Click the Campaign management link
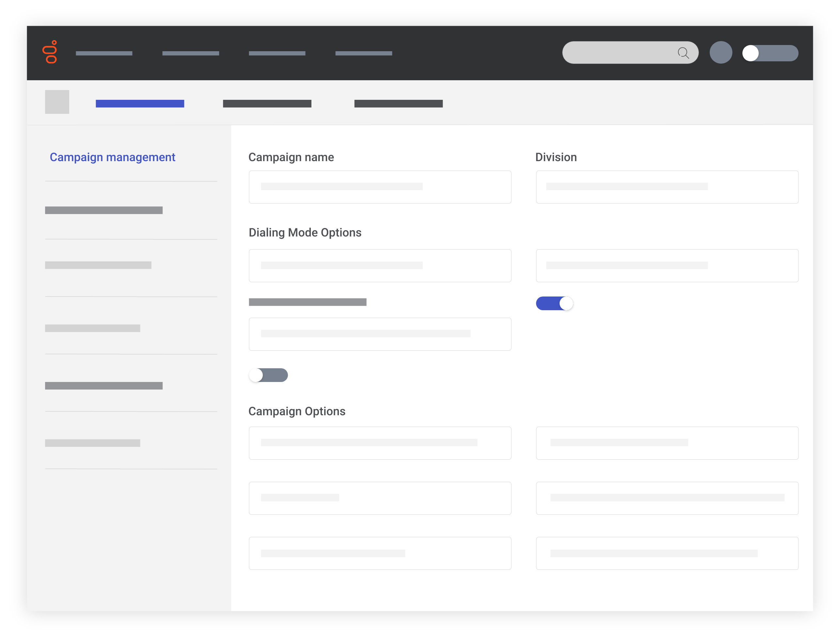 113,157
